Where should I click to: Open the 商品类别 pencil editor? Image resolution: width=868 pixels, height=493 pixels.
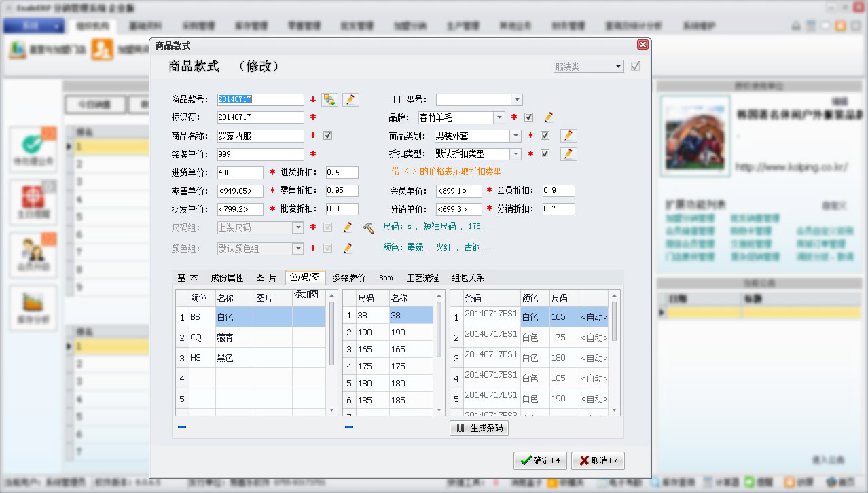[x=568, y=136]
